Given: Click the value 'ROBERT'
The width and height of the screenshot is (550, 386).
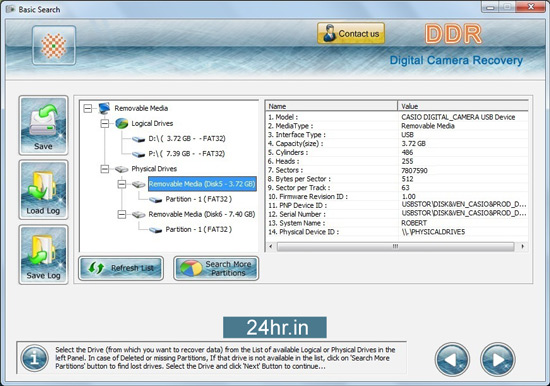Looking at the screenshot, I should [414, 223].
